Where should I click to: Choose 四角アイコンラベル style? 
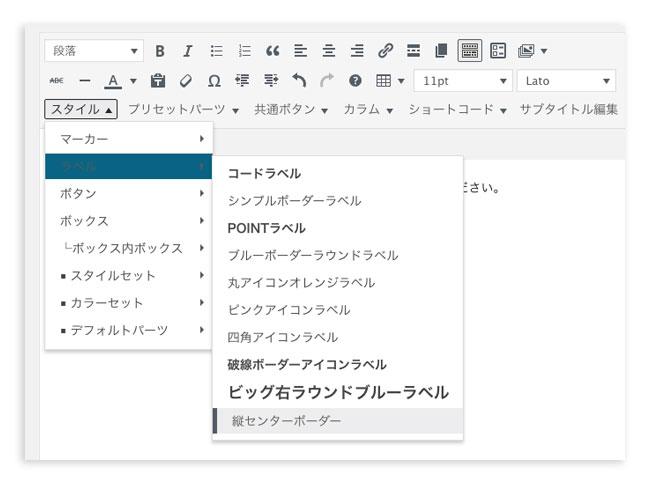[338, 337]
